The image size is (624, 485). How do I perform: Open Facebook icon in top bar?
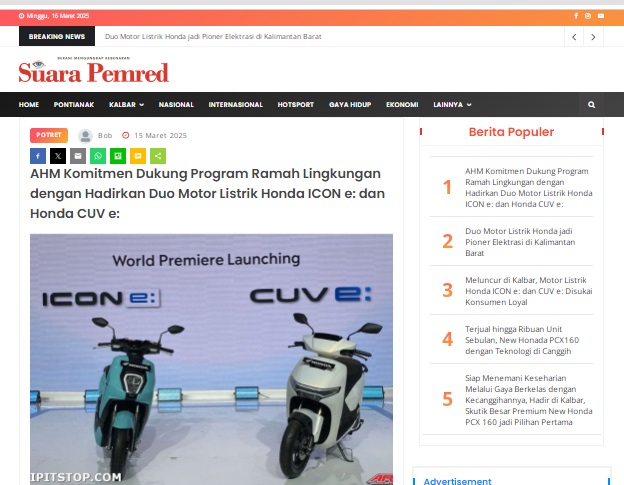point(576,16)
